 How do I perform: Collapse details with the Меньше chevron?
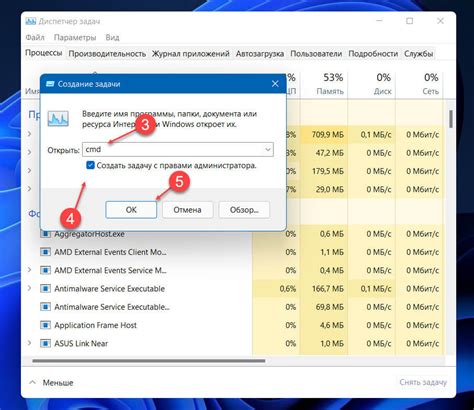click(x=32, y=382)
